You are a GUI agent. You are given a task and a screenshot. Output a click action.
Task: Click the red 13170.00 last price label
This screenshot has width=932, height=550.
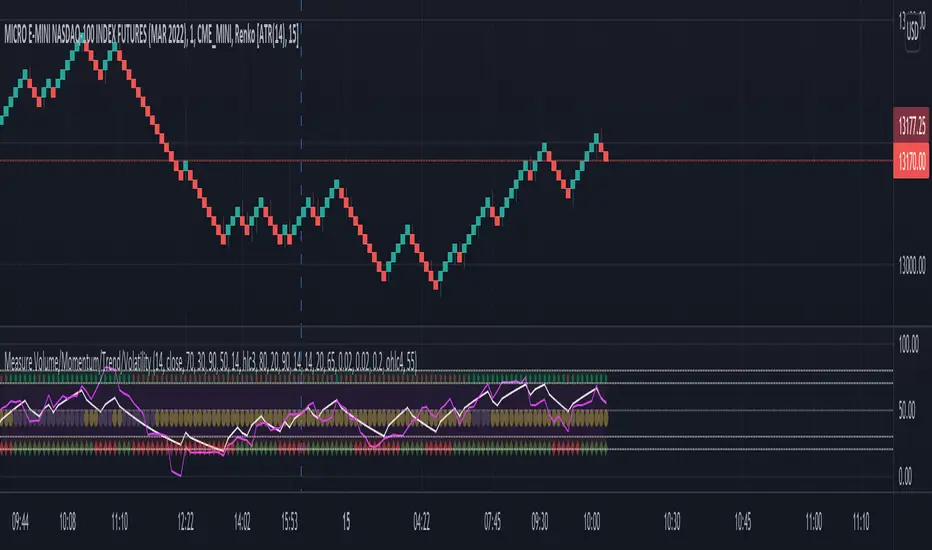click(x=911, y=161)
